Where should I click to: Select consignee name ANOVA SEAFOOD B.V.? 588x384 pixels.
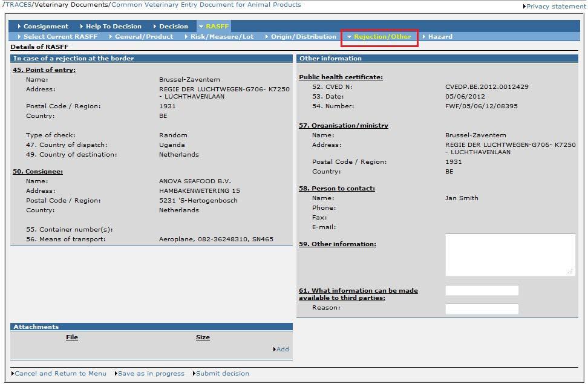(195, 181)
